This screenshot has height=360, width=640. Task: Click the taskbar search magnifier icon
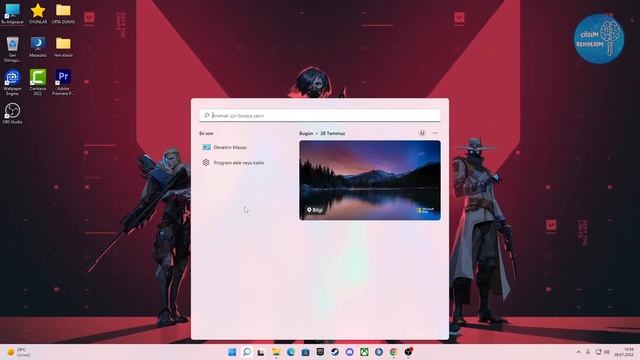click(247, 352)
